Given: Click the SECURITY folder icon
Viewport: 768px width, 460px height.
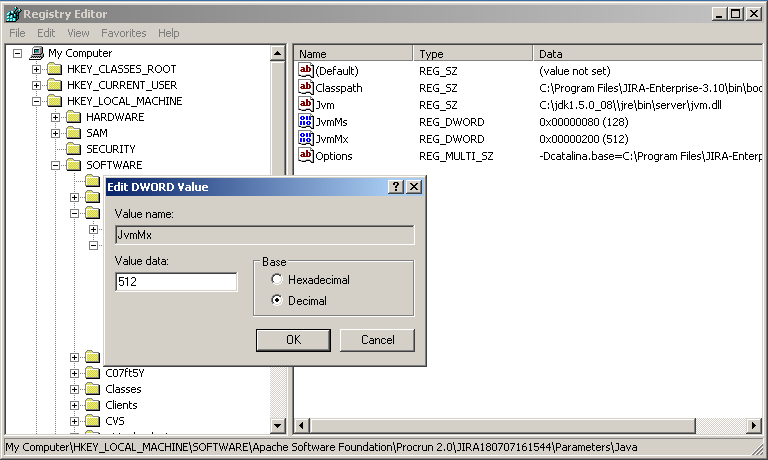Looking at the screenshot, I should point(73,149).
